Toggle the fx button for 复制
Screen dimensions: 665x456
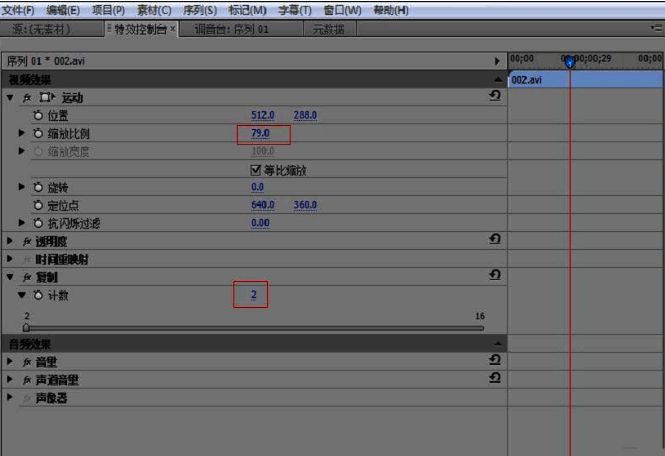[27, 277]
